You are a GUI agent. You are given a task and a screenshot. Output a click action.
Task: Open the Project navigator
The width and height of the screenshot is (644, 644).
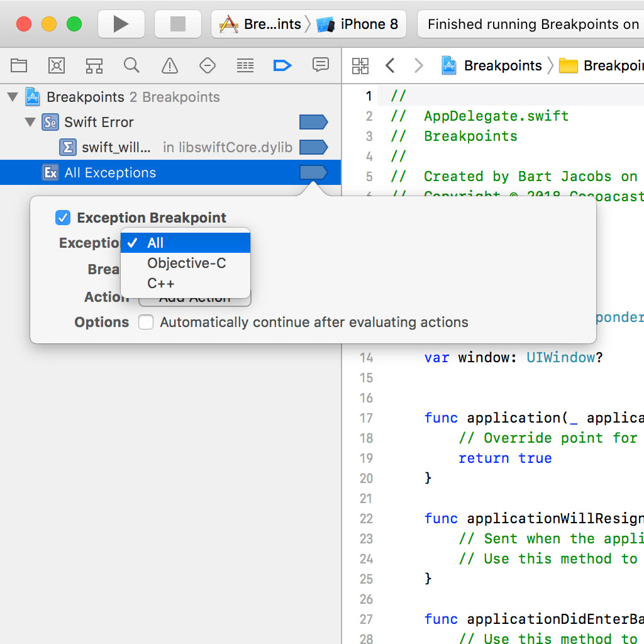[19, 65]
